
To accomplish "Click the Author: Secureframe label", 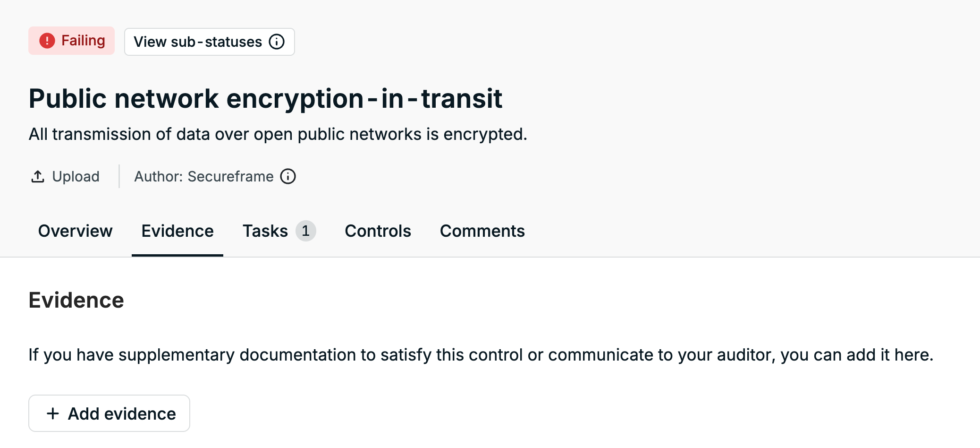I will pos(204,176).
